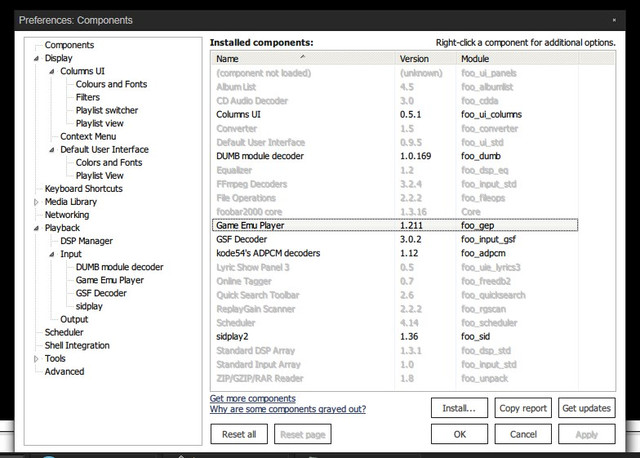Select the grayed Album List row
Screen dimensions: 640x458
pyautogui.click(x=395, y=87)
